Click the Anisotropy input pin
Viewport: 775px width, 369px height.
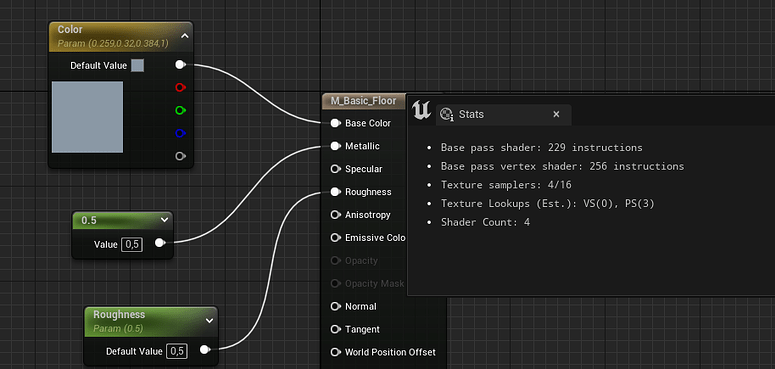336,214
